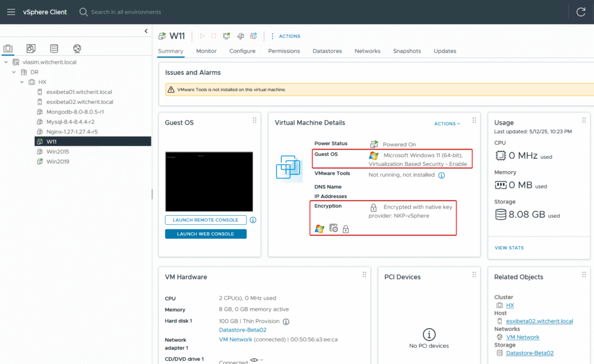Select the W11 VM in the tree
Image resolution: width=594 pixels, height=364 pixels.
[x=93, y=141]
